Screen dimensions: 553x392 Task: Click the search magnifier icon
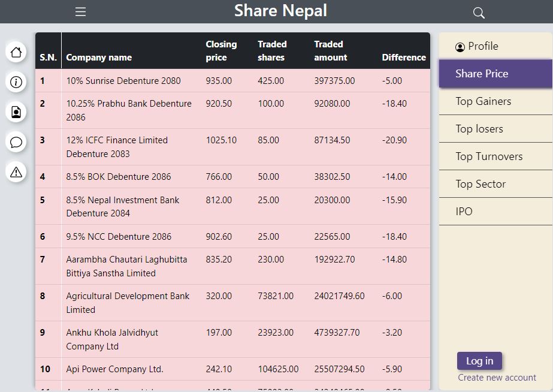tap(478, 12)
